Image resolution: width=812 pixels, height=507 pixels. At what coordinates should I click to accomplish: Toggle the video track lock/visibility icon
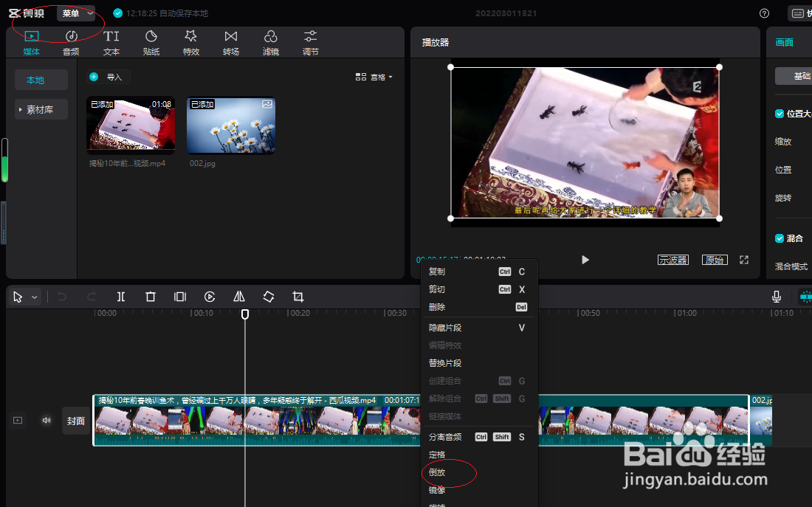coord(18,420)
